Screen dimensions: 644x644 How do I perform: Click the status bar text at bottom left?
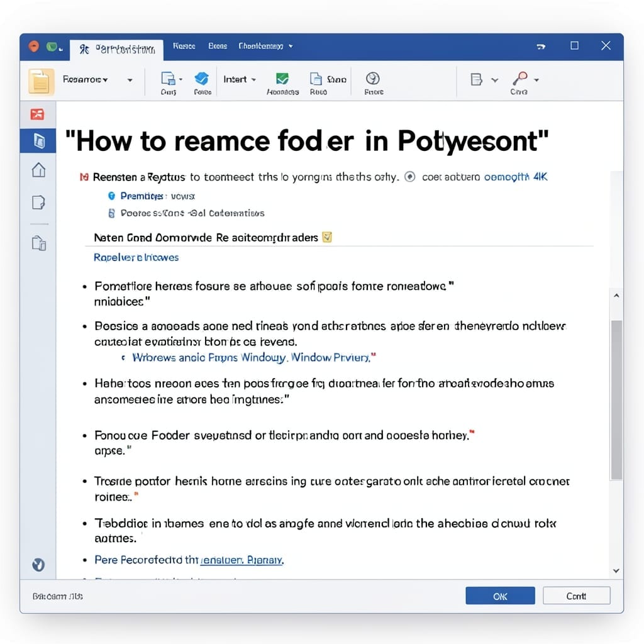(57, 596)
